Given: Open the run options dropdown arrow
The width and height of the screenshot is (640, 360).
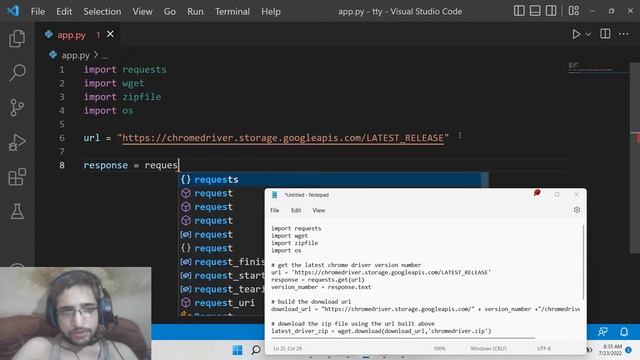Looking at the screenshot, I should (588, 35).
